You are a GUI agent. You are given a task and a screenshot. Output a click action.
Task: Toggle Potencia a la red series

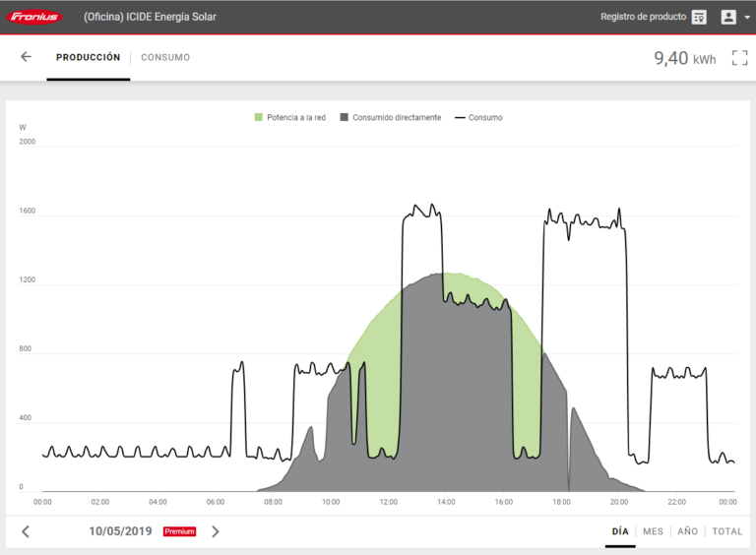pyautogui.click(x=289, y=117)
